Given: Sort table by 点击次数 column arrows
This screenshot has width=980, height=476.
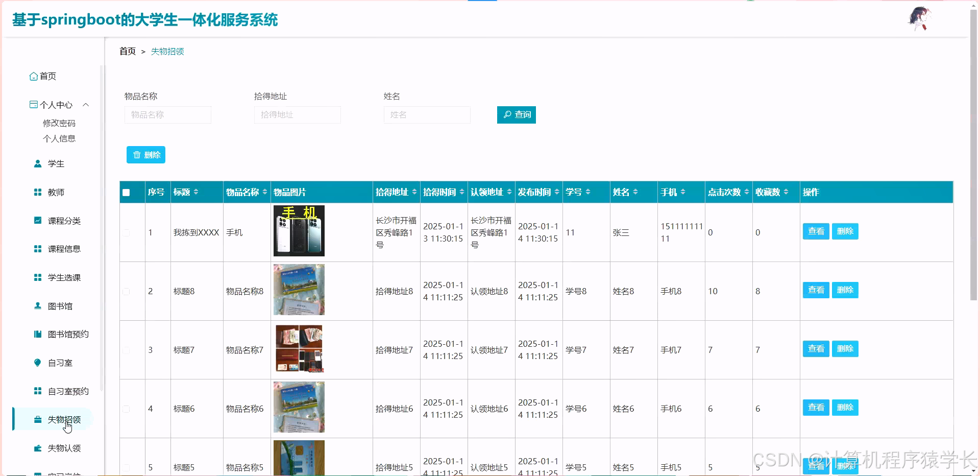Looking at the screenshot, I should pos(745,192).
